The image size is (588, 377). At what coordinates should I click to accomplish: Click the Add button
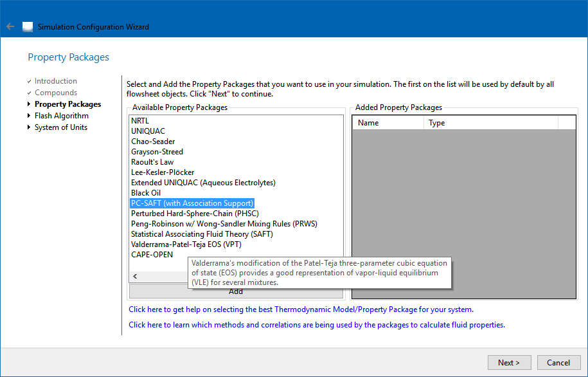[x=236, y=291]
